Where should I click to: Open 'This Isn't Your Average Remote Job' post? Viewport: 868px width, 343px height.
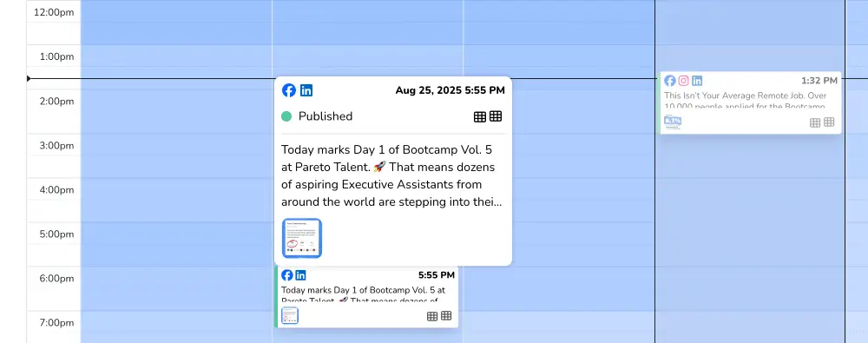point(745,101)
